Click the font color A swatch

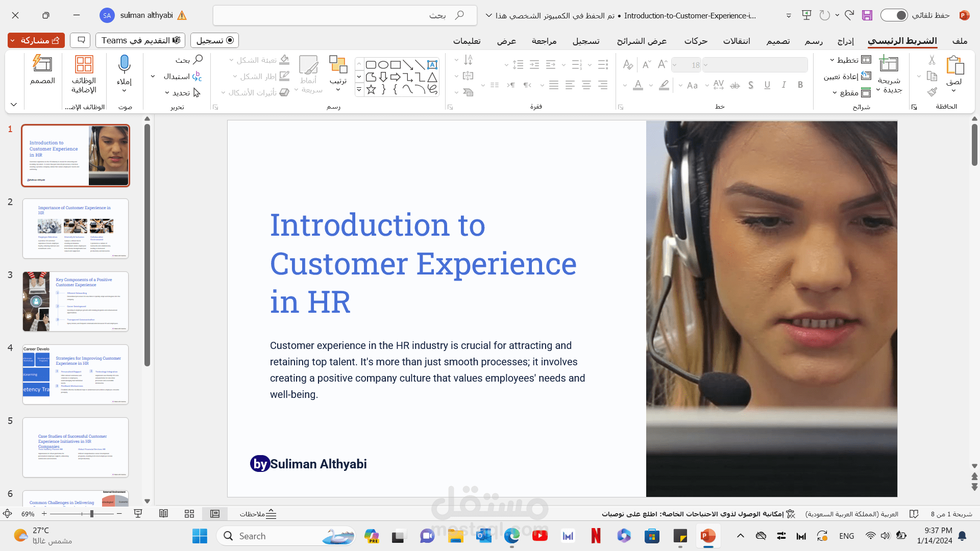point(638,85)
